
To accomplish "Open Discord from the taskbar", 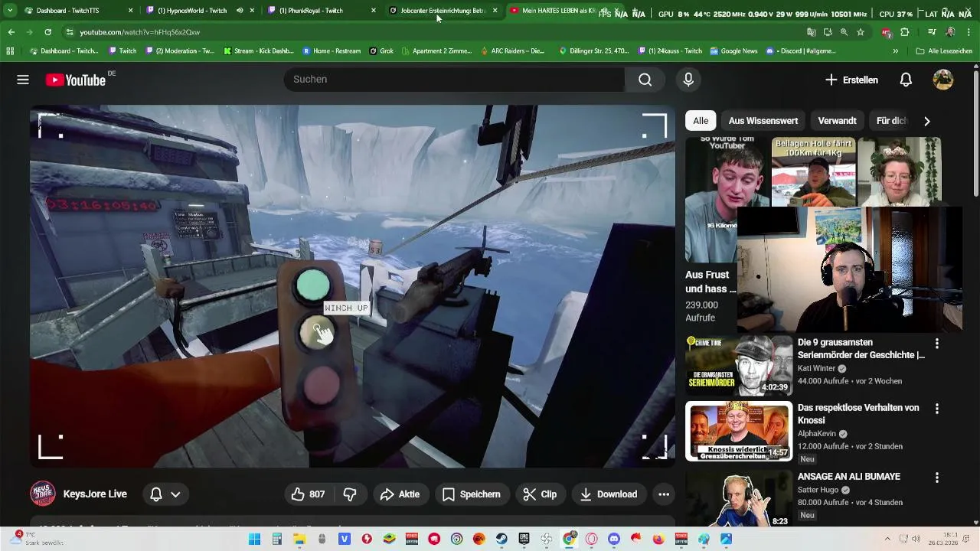I will tap(613, 539).
